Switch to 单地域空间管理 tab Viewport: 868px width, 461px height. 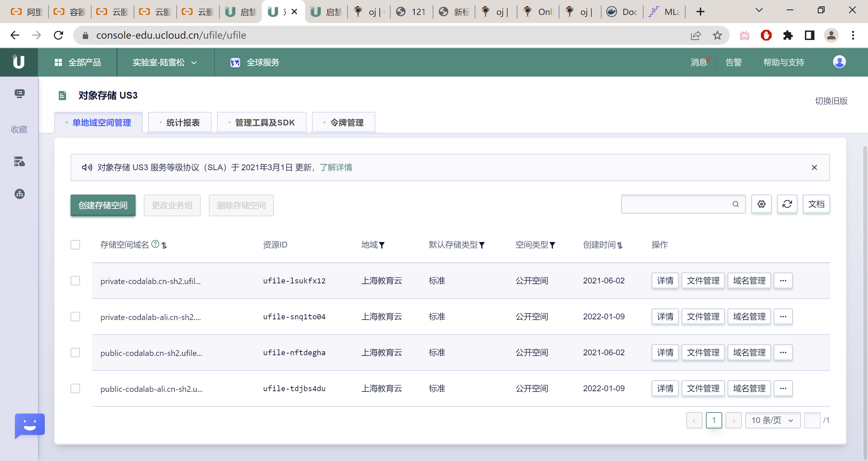click(99, 122)
